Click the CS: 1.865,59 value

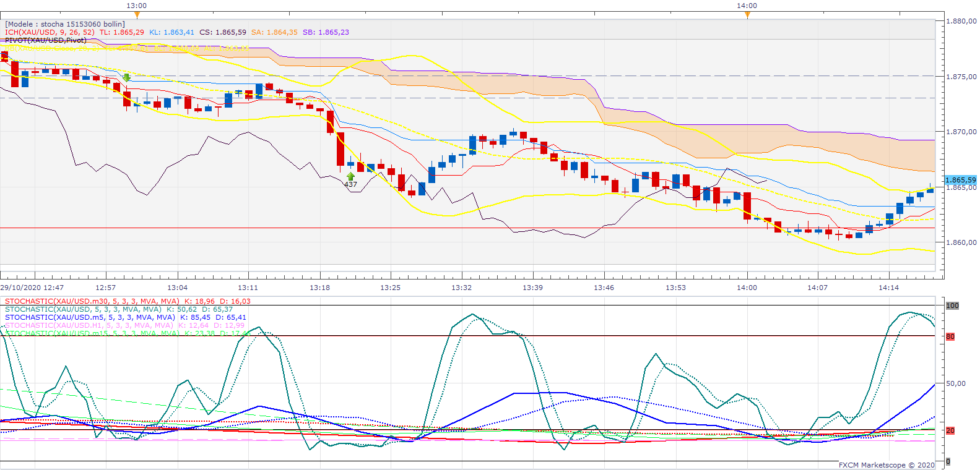[x=223, y=32]
